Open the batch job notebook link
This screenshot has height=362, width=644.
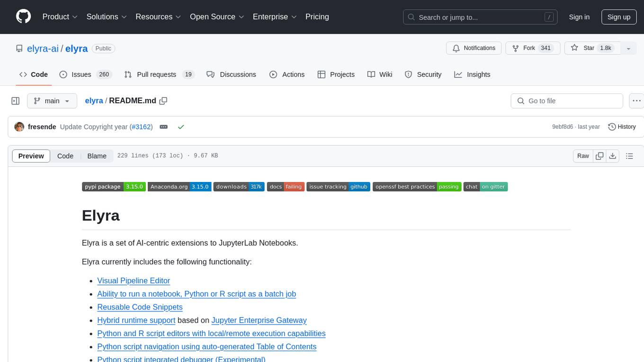pyautogui.click(x=197, y=294)
